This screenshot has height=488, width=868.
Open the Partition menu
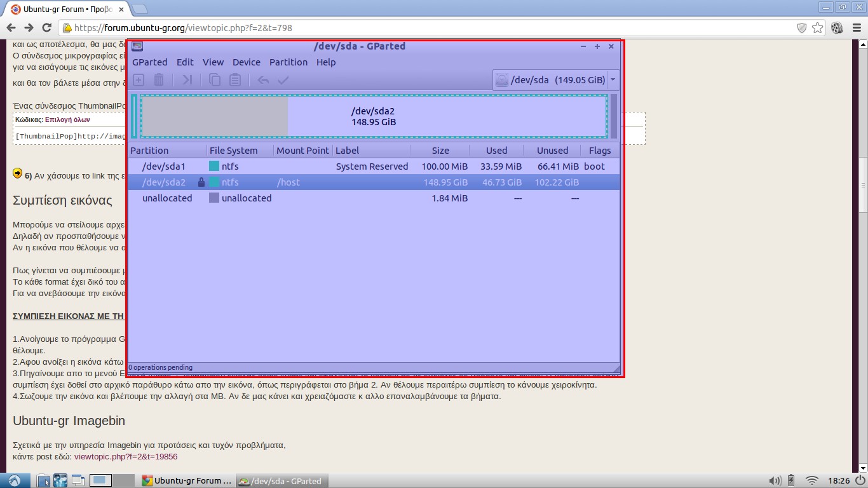[x=288, y=62]
